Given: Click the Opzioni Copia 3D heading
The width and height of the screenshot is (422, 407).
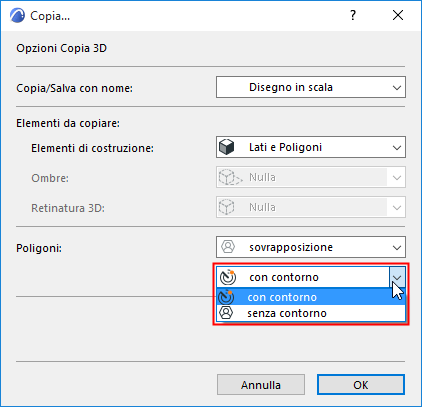Looking at the screenshot, I should pyautogui.click(x=62, y=48).
